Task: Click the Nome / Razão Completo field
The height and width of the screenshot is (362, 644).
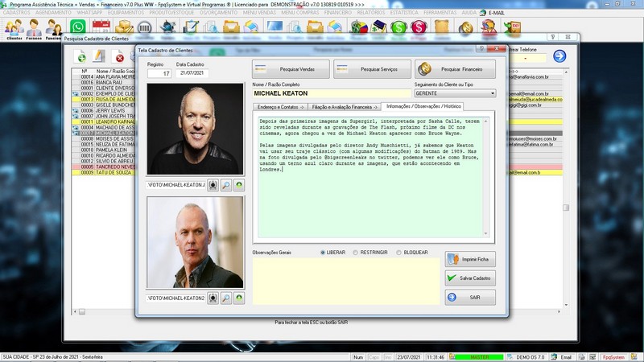Action: [332, 93]
